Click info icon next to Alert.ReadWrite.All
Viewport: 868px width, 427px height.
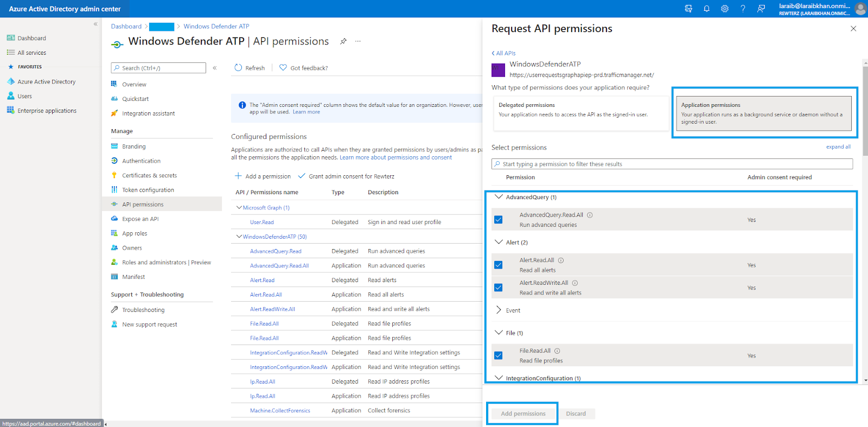point(575,283)
